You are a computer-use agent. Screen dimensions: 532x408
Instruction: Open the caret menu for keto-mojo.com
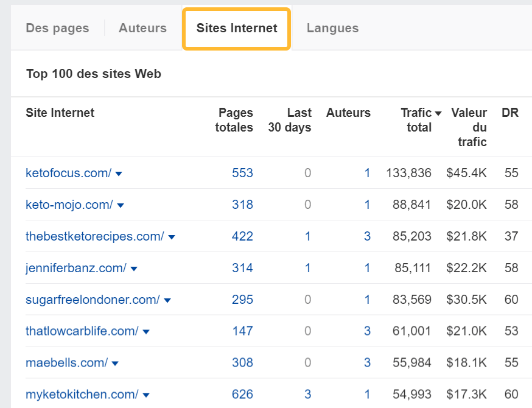click(121, 205)
